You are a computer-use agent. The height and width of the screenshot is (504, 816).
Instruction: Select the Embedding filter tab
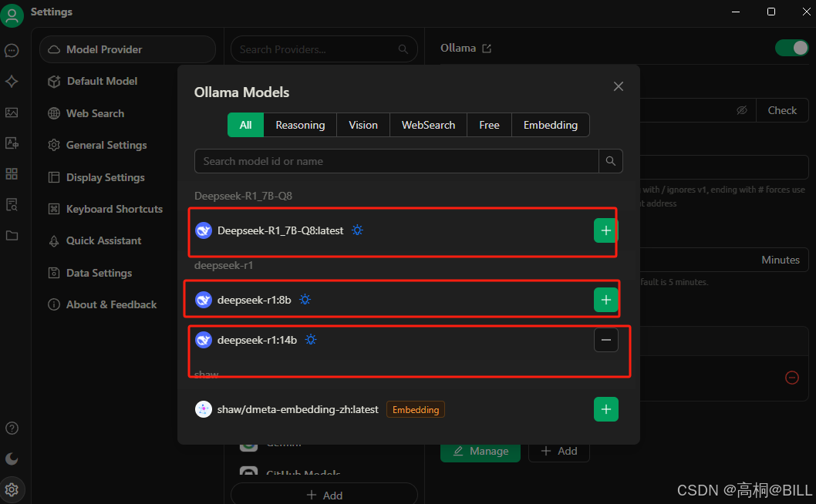tap(551, 125)
